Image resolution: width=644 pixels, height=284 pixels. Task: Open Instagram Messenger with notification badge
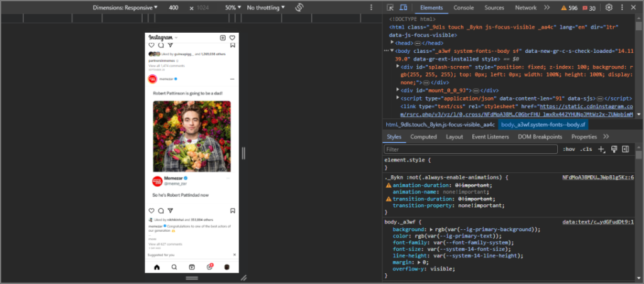point(209,267)
